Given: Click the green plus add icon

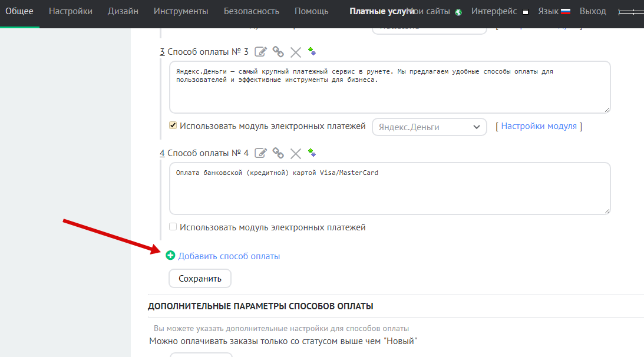Looking at the screenshot, I should pyautogui.click(x=171, y=256).
